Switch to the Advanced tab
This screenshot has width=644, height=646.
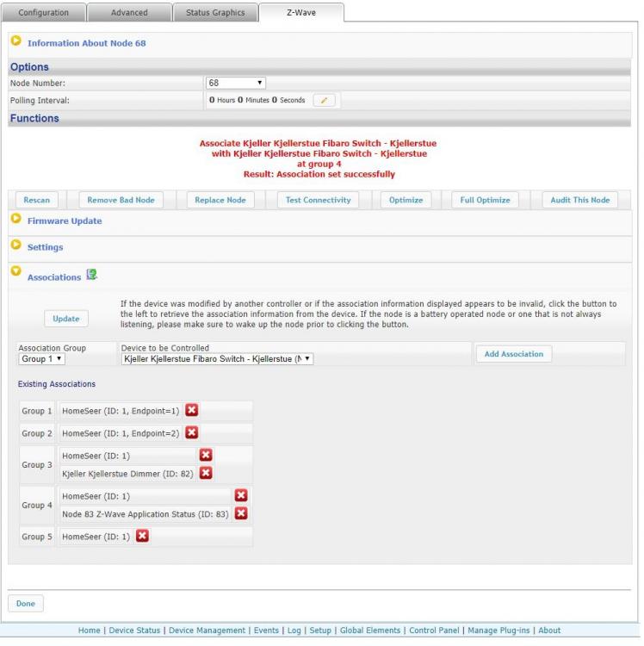[129, 13]
